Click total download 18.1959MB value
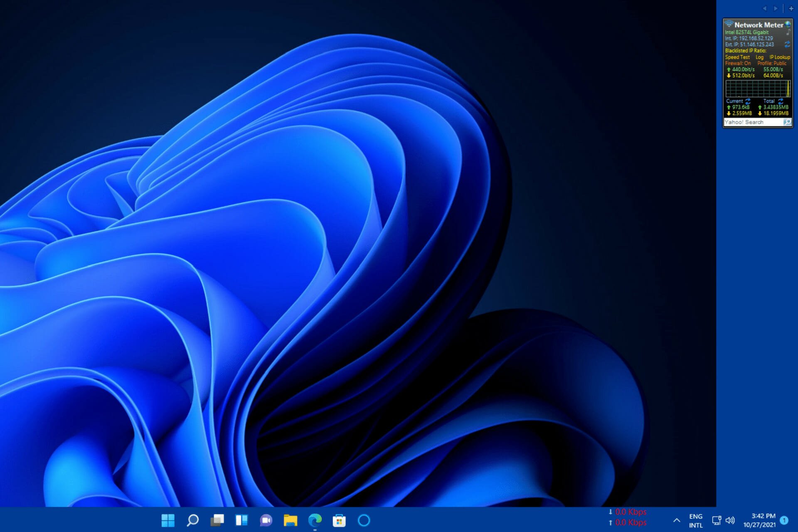 point(776,113)
